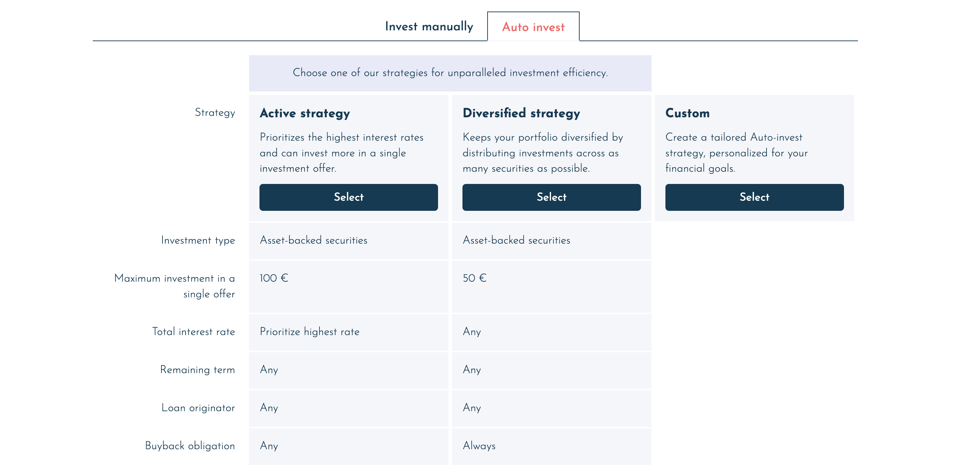Select the Custom strategy
Image resolution: width=980 pixels, height=474 pixels.
754,197
